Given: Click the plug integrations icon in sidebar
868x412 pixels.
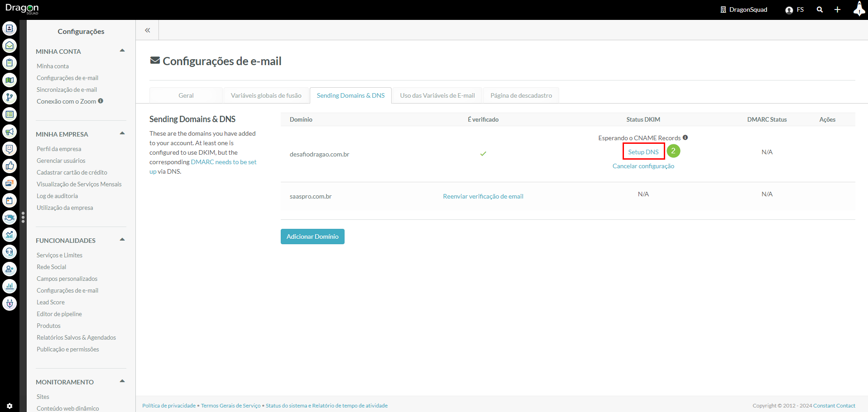Looking at the screenshot, I should [10, 303].
